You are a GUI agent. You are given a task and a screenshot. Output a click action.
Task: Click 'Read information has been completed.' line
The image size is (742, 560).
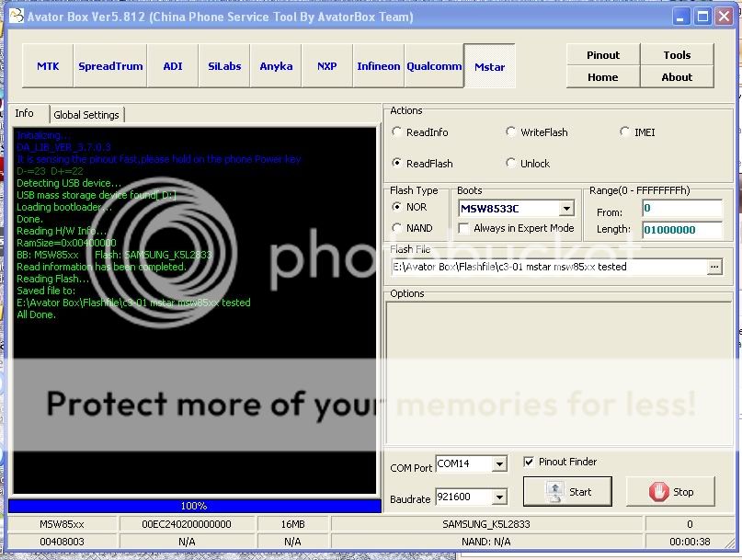tap(101, 267)
